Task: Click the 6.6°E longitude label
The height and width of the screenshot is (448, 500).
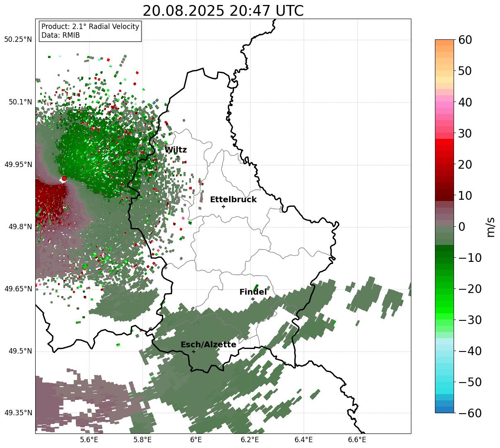Action: click(x=357, y=440)
